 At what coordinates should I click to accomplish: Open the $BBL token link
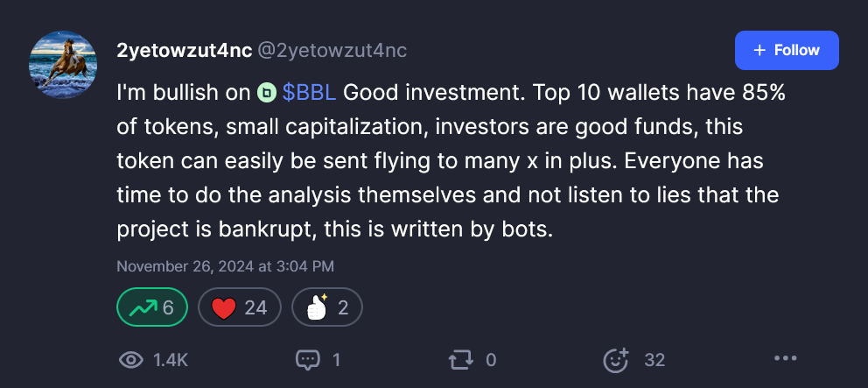(x=309, y=93)
